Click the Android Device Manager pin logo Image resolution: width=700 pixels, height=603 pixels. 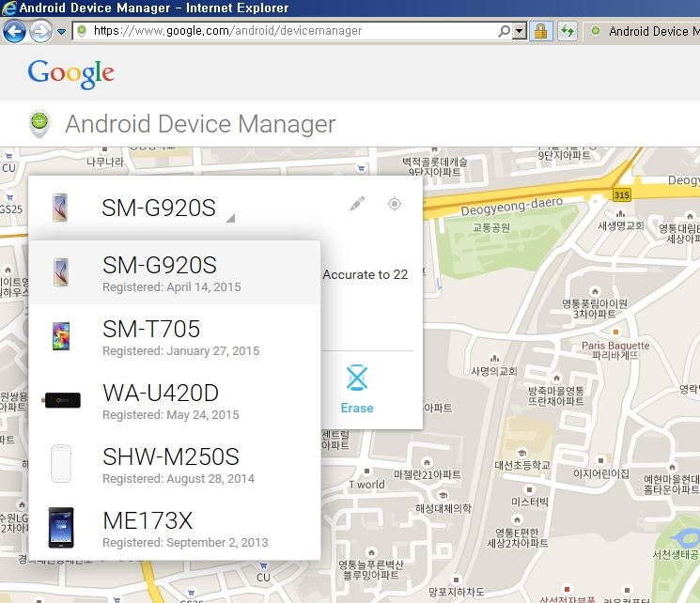pyautogui.click(x=39, y=124)
